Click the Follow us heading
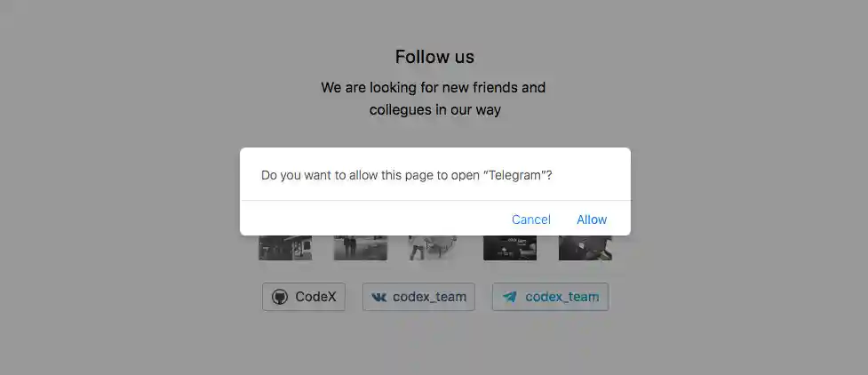Viewport: 868px width, 375px height. (x=434, y=57)
